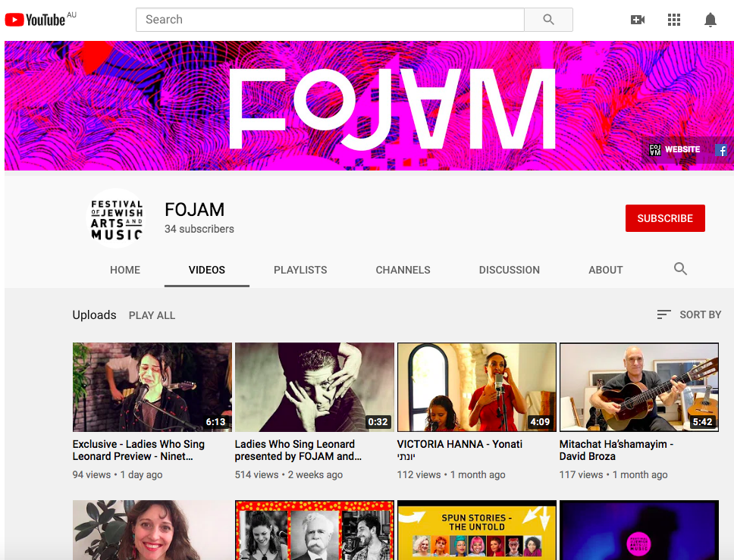Viewport: 734px width, 560px height.
Task: Select the Channels tab
Action: 403,270
